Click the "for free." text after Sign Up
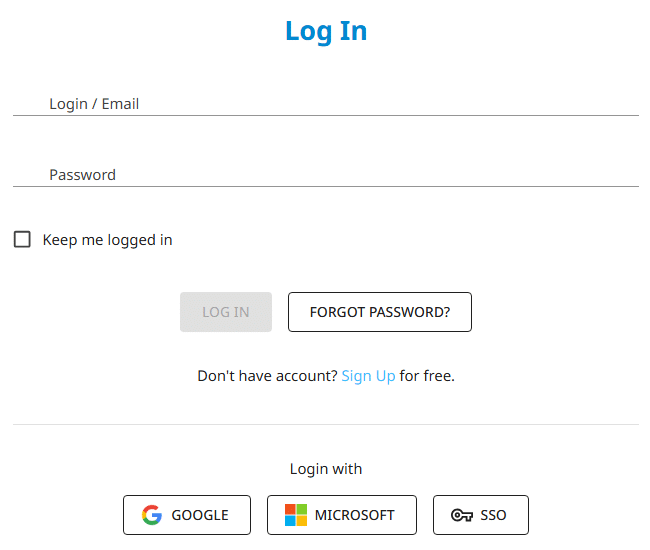 (427, 376)
